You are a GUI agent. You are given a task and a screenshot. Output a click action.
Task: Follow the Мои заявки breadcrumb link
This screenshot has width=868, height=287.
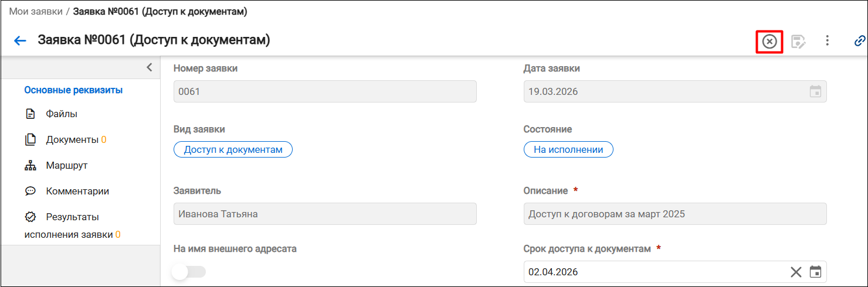tap(36, 11)
